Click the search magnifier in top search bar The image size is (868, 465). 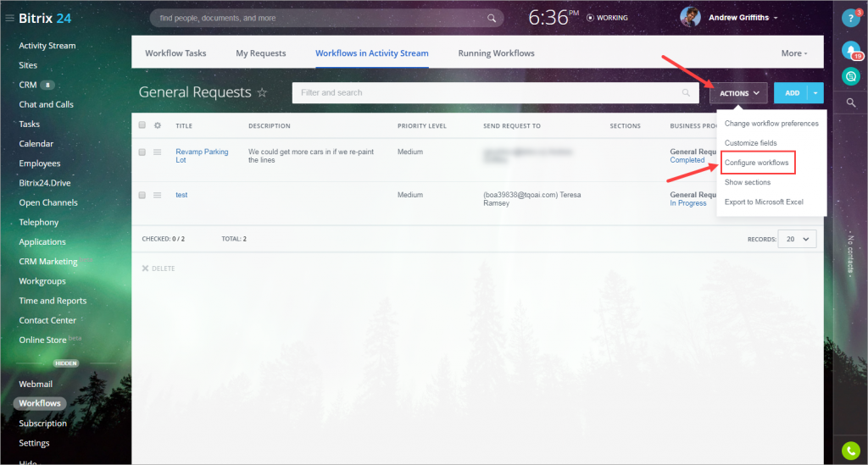(491, 19)
